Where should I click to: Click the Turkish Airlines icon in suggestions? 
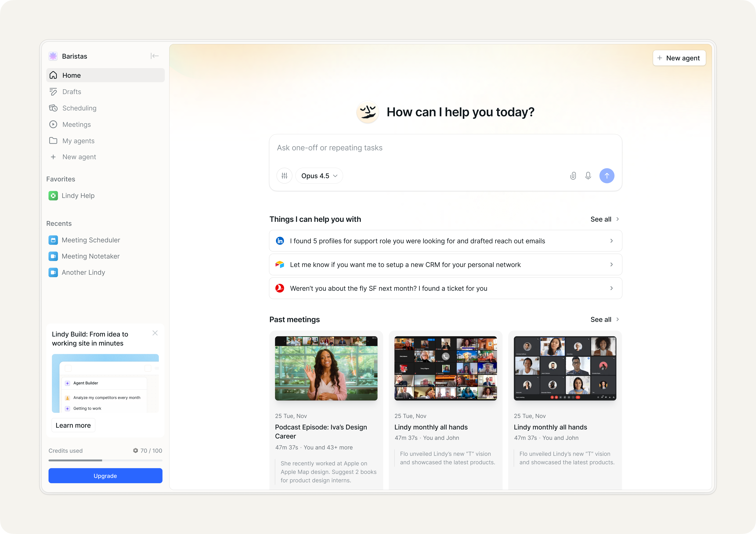coord(280,288)
